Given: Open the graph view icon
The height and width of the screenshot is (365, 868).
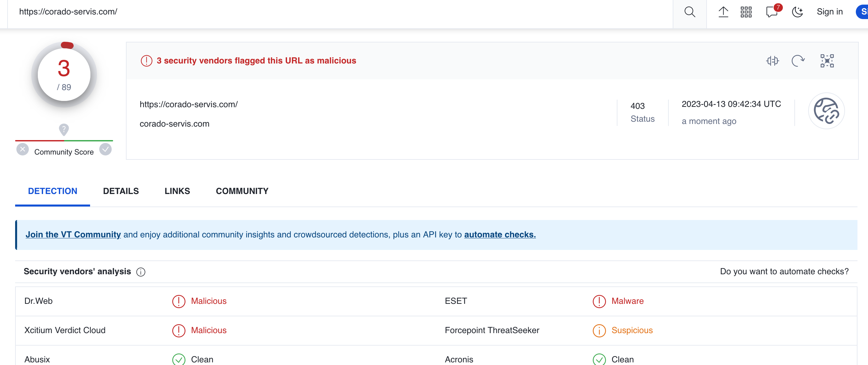Looking at the screenshot, I should coord(827,61).
